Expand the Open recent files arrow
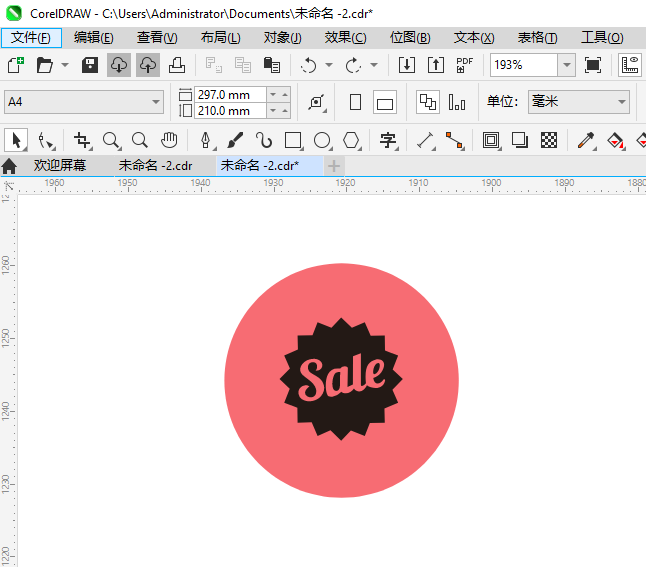Screen dimensions: 646x567 [65, 65]
